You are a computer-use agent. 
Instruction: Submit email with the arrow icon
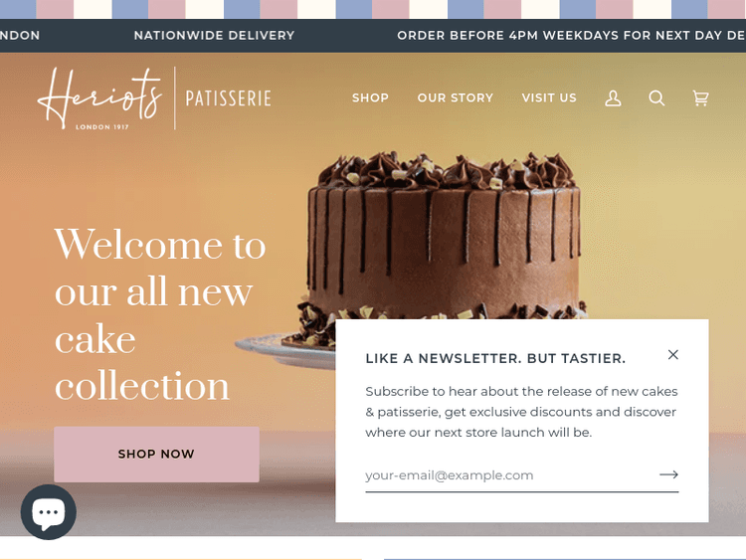tap(668, 475)
